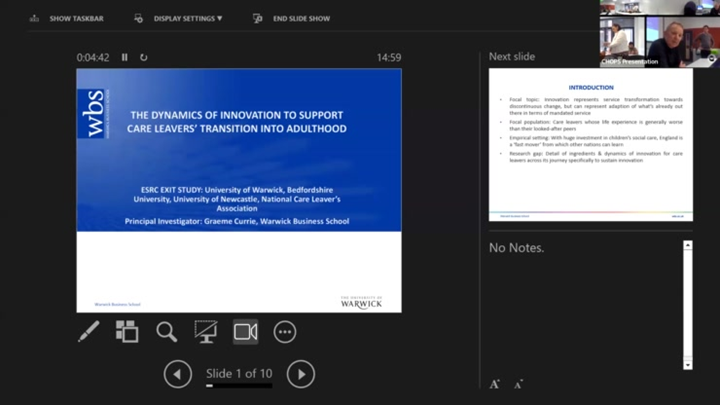Toggle Black or unblack slide show
This screenshot has height=405, width=720.
pos(206,331)
